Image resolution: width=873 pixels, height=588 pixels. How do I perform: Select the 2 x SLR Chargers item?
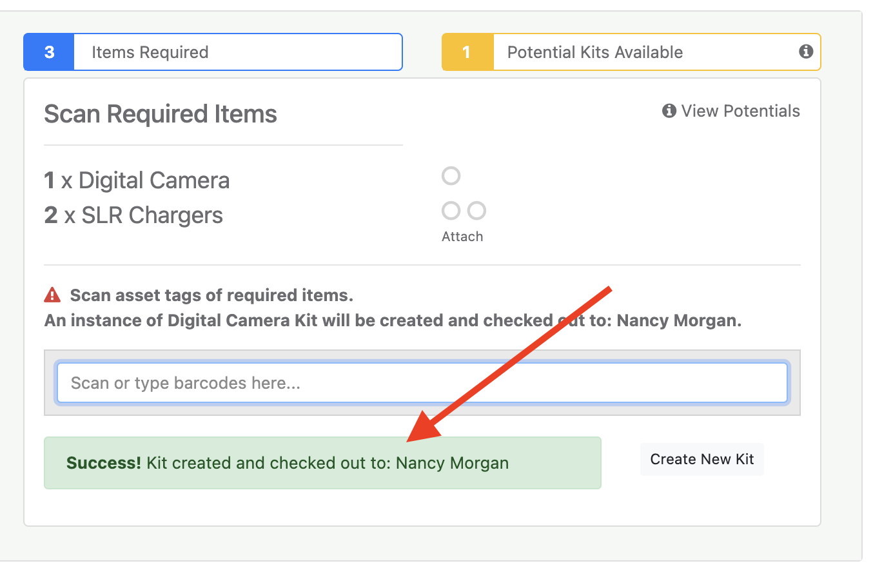pos(133,215)
